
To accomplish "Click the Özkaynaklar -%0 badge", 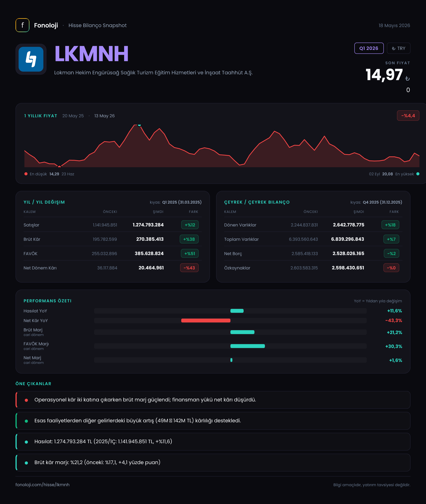I will tap(391, 268).
